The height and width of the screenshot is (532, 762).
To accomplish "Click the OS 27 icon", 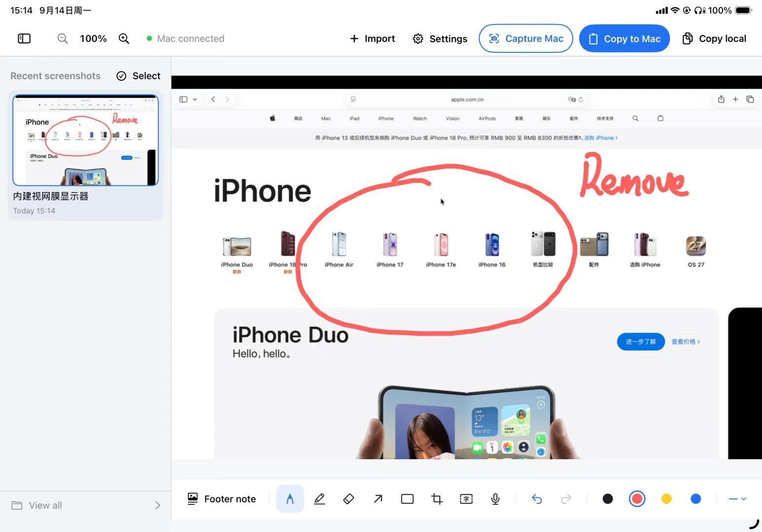I will pyautogui.click(x=696, y=246).
